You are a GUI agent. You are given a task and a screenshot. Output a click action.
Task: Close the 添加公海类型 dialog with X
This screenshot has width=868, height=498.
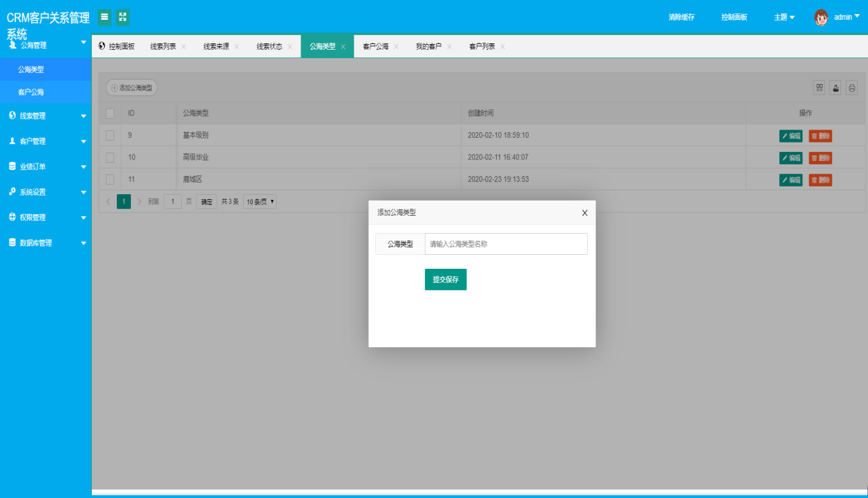[x=585, y=213]
